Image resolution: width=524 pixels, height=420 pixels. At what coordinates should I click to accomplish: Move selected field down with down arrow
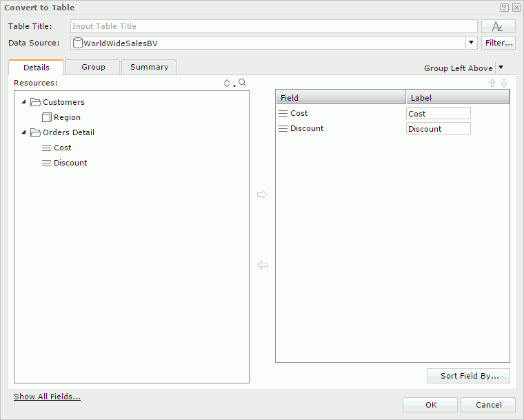tap(504, 83)
